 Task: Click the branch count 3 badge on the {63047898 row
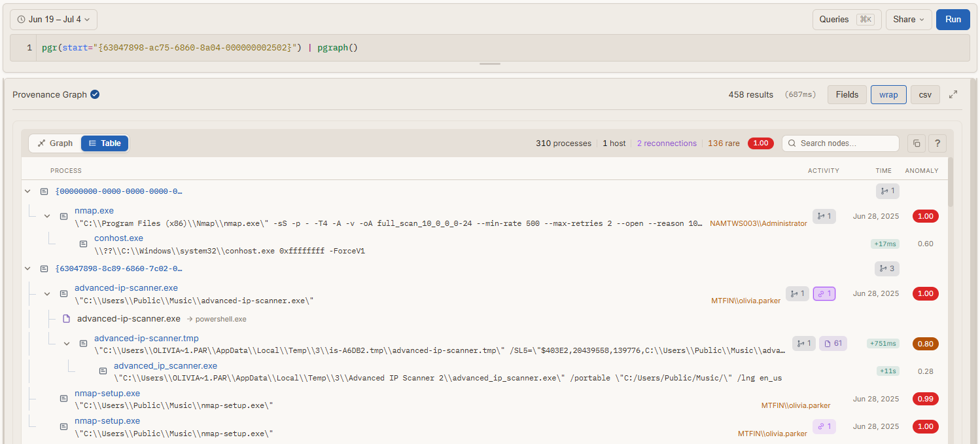point(888,268)
